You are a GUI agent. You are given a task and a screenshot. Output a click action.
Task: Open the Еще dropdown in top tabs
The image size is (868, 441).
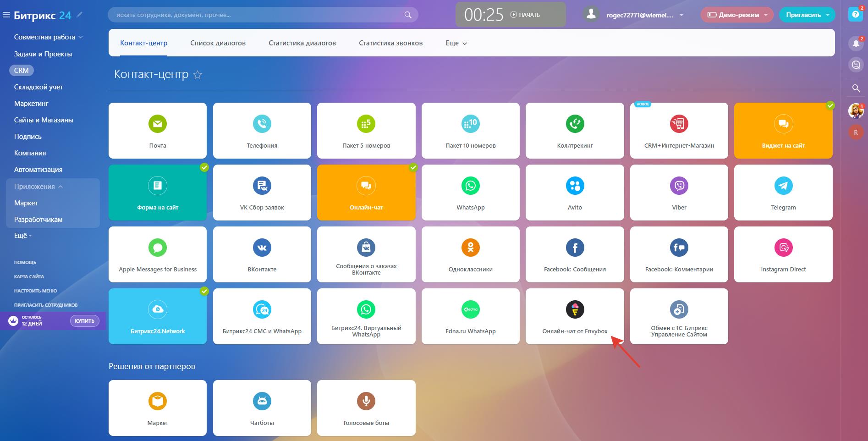[456, 43]
